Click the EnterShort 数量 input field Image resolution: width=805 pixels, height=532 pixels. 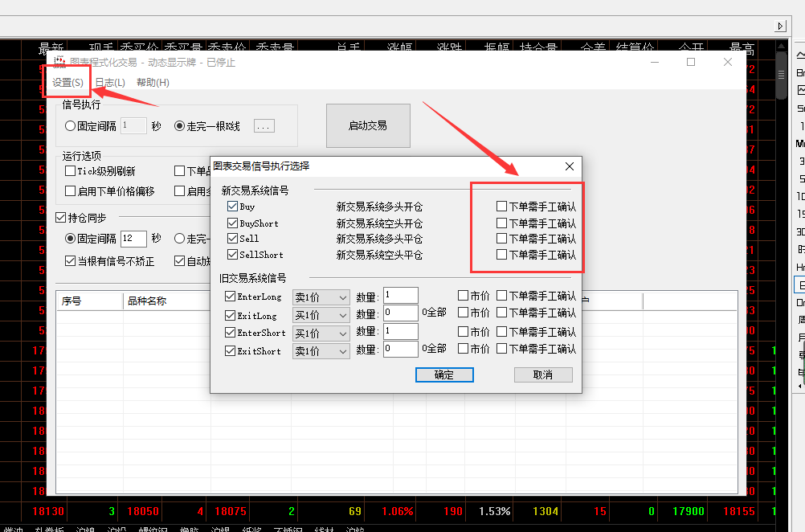[x=400, y=331]
